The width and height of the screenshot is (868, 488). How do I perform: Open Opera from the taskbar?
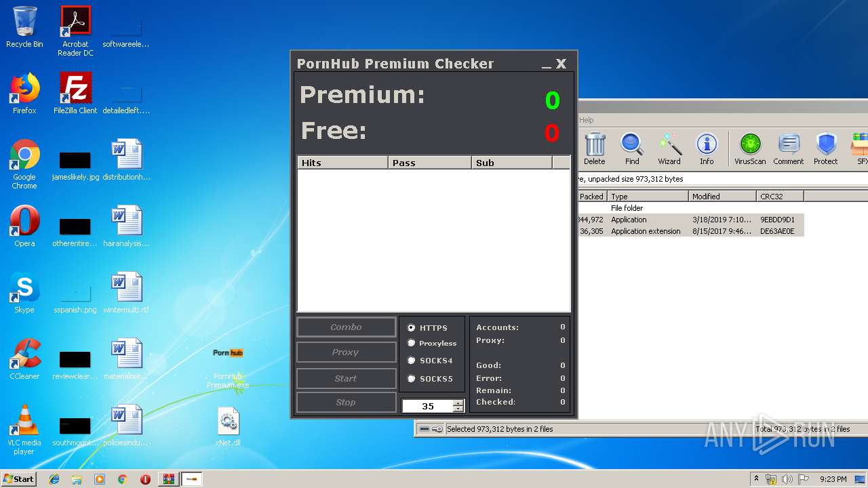click(x=145, y=479)
